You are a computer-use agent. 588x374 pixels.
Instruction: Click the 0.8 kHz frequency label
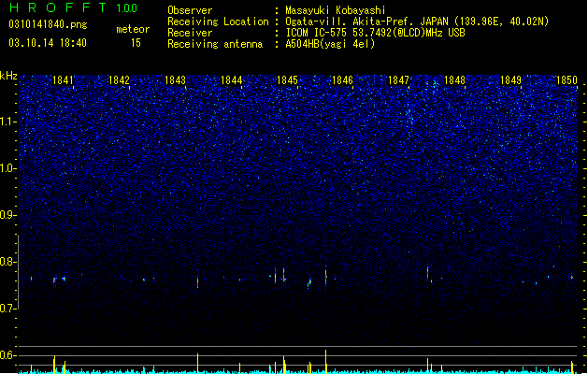pyautogui.click(x=8, y=262)
